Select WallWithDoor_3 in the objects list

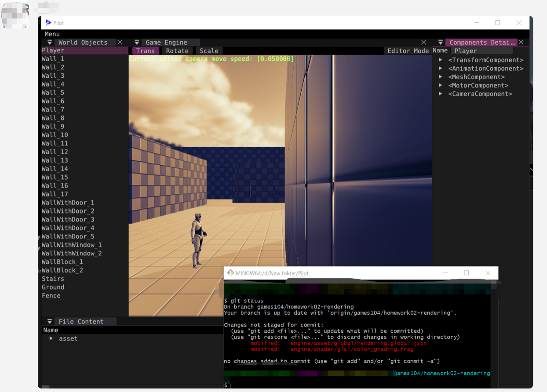[68, 219]
